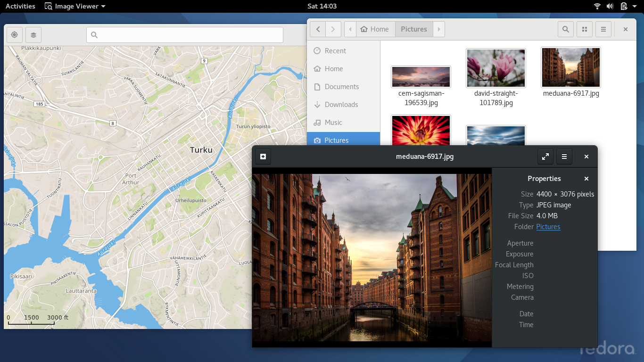Viewport: 644px width, 362px height.
Task: Select Downloads in Files sidebar
Action: [x=341, y=105]
